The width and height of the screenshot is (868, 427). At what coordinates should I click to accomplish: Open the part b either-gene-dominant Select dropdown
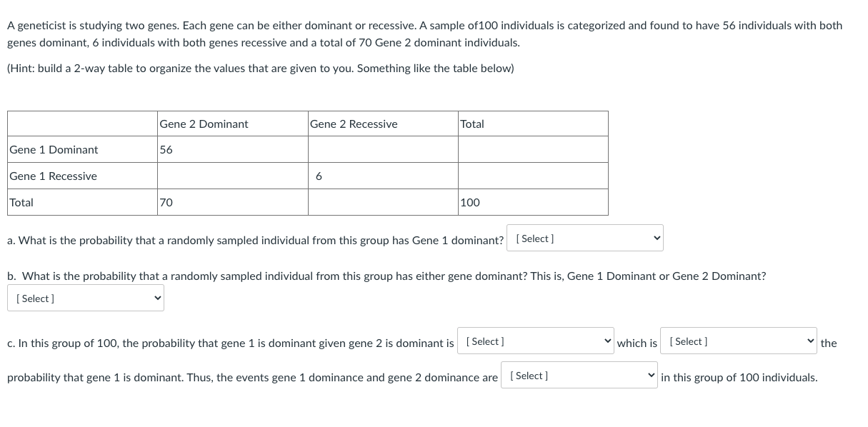point(86,298)
